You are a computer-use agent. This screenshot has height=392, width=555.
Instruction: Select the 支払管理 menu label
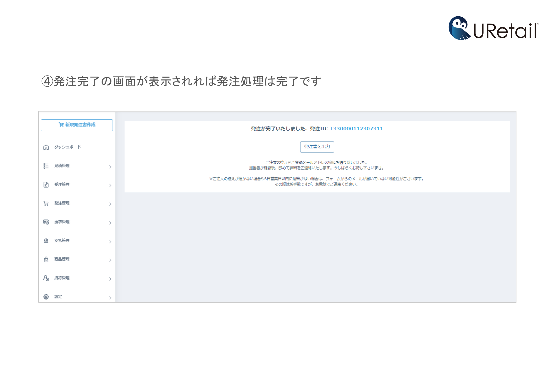[62, 240]
